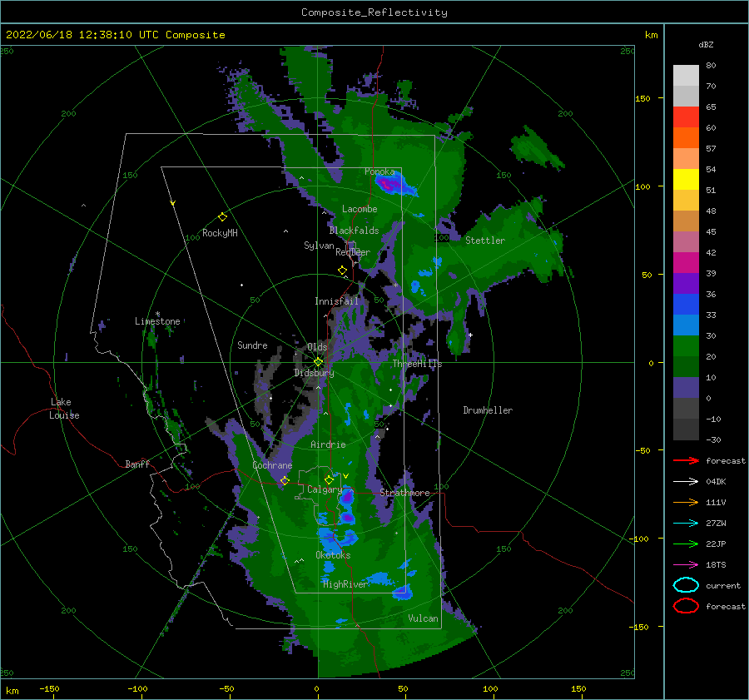749x700 pixels.
Task: Click the yellow radar-center marker near Olds
Action: (318, 362)
